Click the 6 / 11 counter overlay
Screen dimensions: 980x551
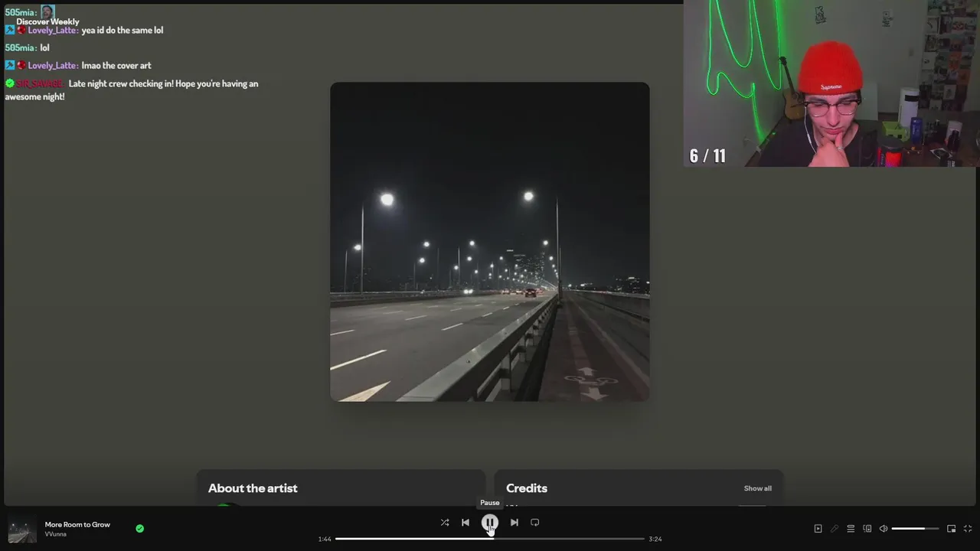point(707,156)
